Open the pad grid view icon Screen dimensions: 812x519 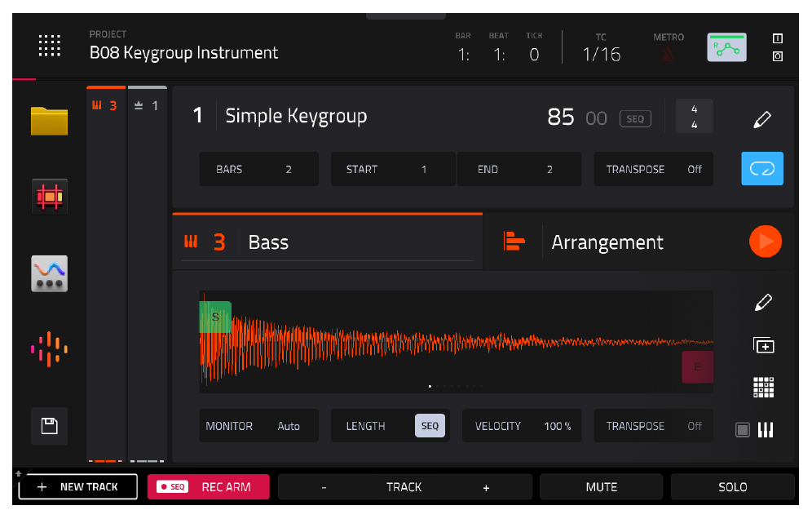[763, 387]
